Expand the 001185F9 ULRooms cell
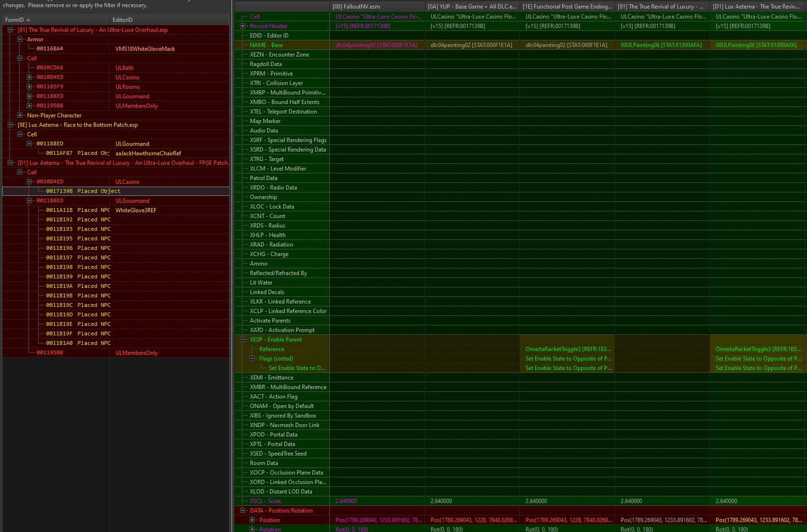This screenshot has width=807, height=532. [29, 87]
